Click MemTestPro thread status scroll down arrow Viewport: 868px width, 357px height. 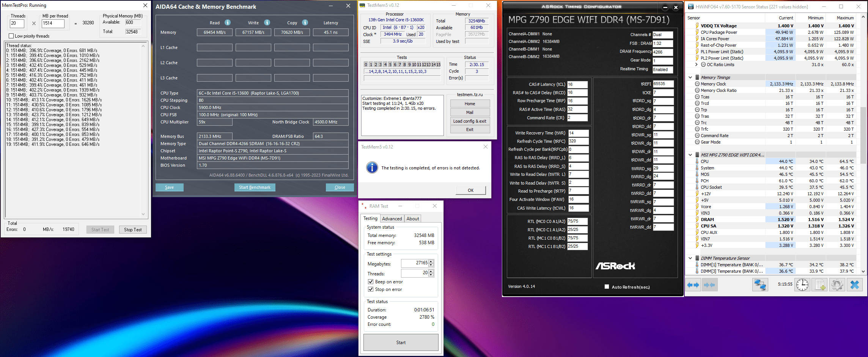[x=143, y=214]
